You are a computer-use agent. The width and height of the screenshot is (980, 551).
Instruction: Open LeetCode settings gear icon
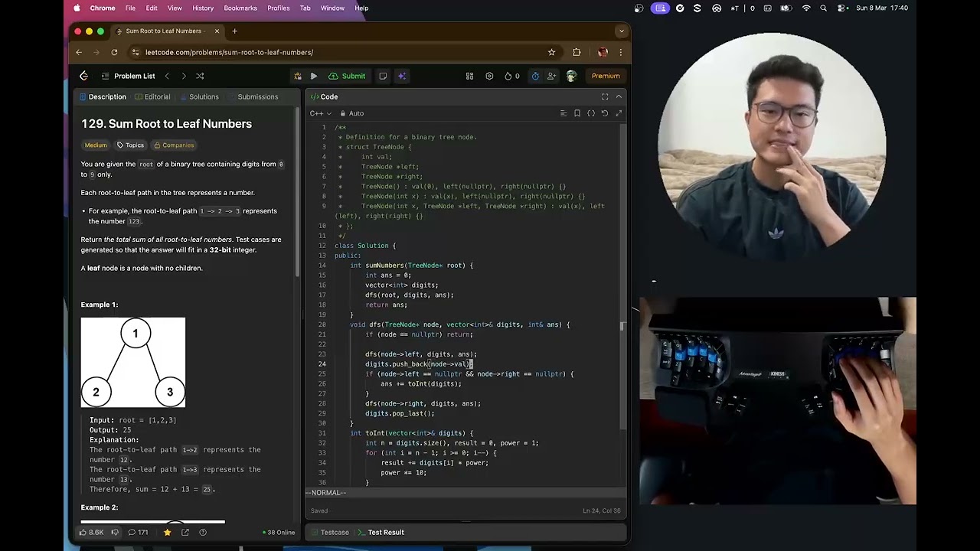pyautogui.click(x=489, y=76)
